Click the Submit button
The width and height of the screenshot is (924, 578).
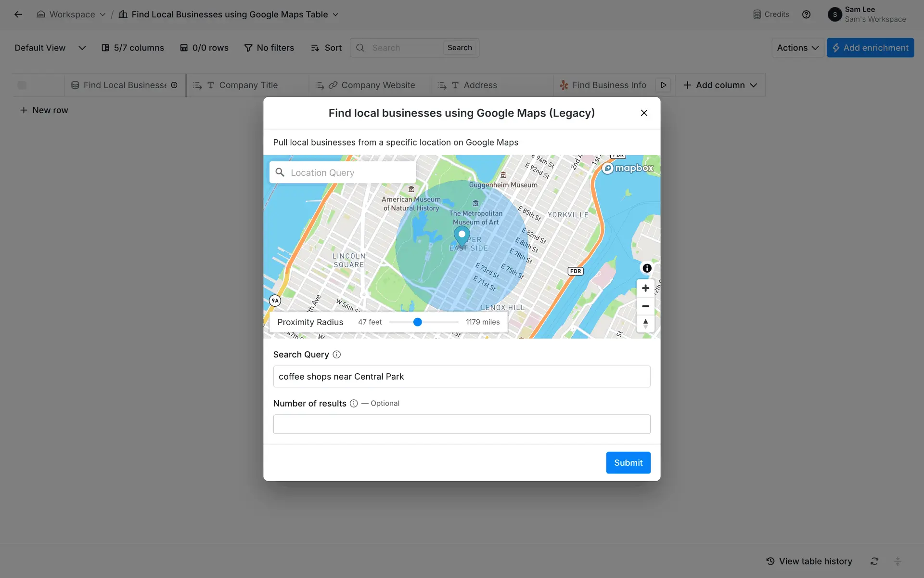tap(628, 462)
